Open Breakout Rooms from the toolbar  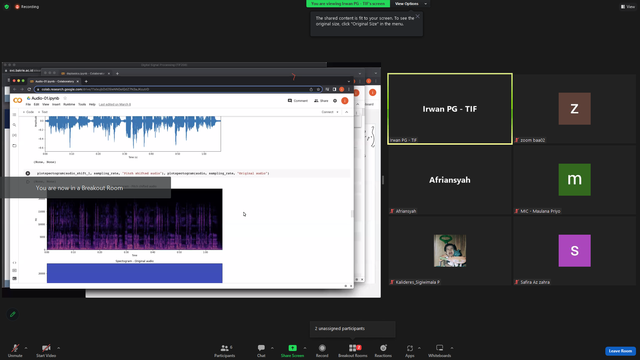353,350
